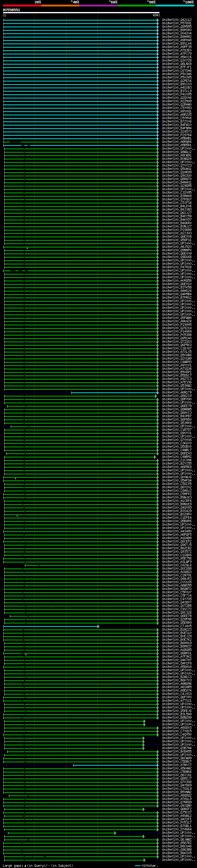Screen dimensions: 197x868
Task: Select the UniRef100_B9SLK4 label
Action: [177, 43]
